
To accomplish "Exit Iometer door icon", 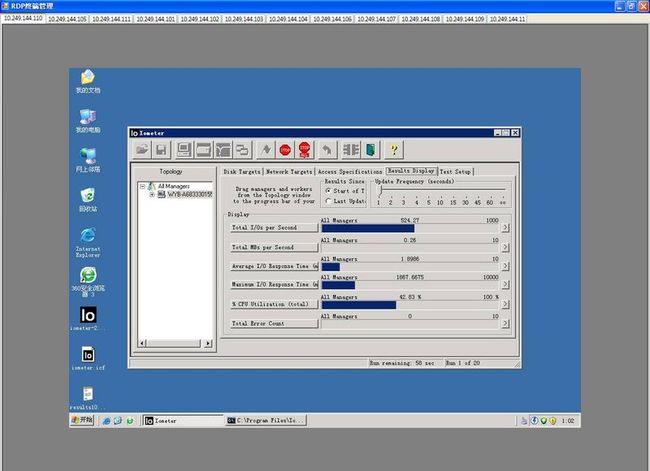I will [x=370, y=150].
